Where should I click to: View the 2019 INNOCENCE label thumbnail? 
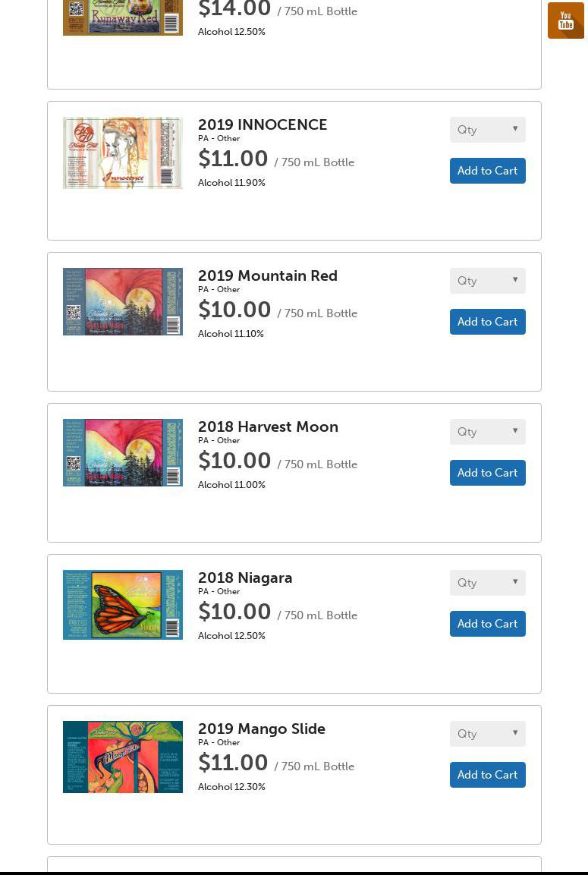(x=123, y=153)
